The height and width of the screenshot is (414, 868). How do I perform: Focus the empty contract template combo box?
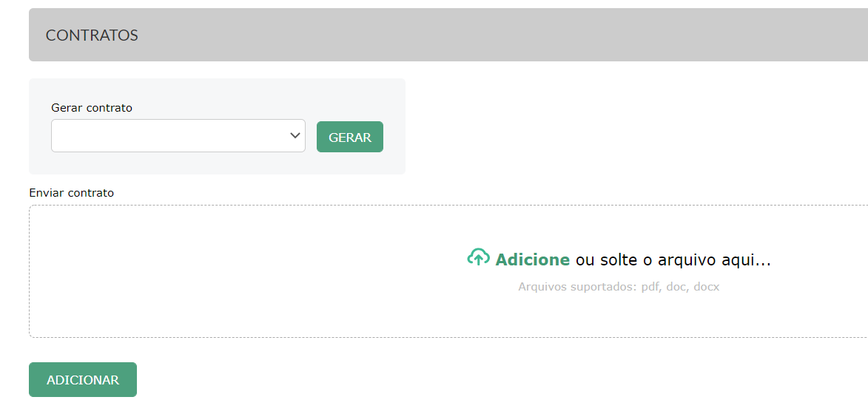tap(178, 135)
